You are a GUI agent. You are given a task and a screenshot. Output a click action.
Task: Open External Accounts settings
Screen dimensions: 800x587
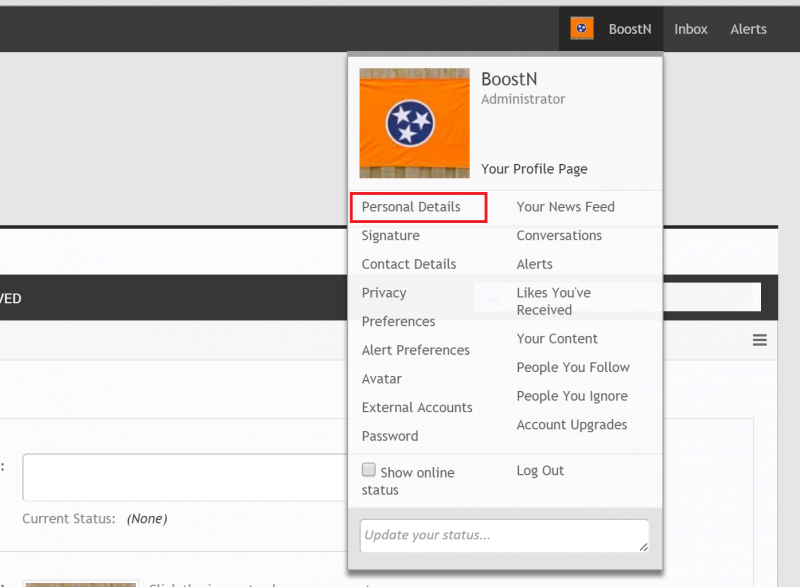[x=416, y=407]
